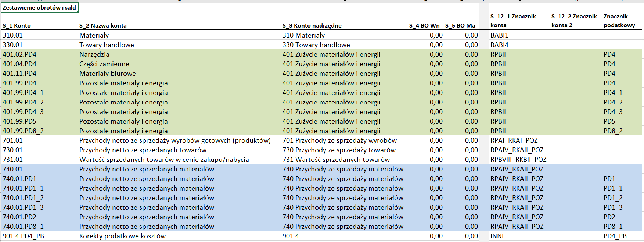Select account cell 310.01
644x242 pixels.
pos(39,35)
